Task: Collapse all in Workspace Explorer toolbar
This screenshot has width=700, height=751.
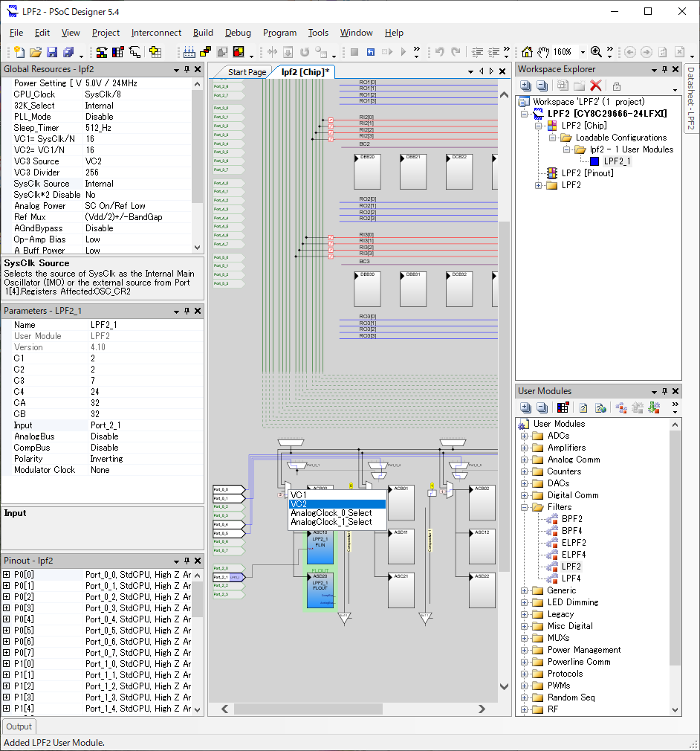Action: tap(542, 86)
